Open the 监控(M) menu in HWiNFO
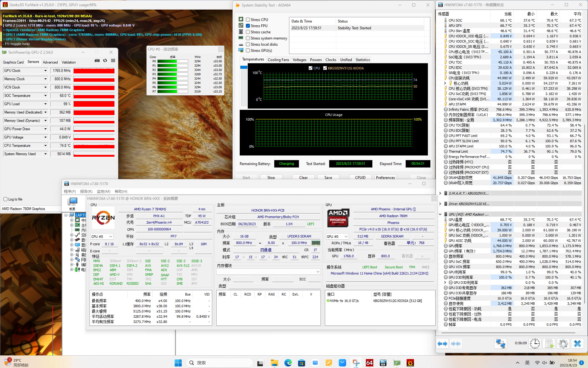The image size is (588, 368). click(x=103, y=192)
